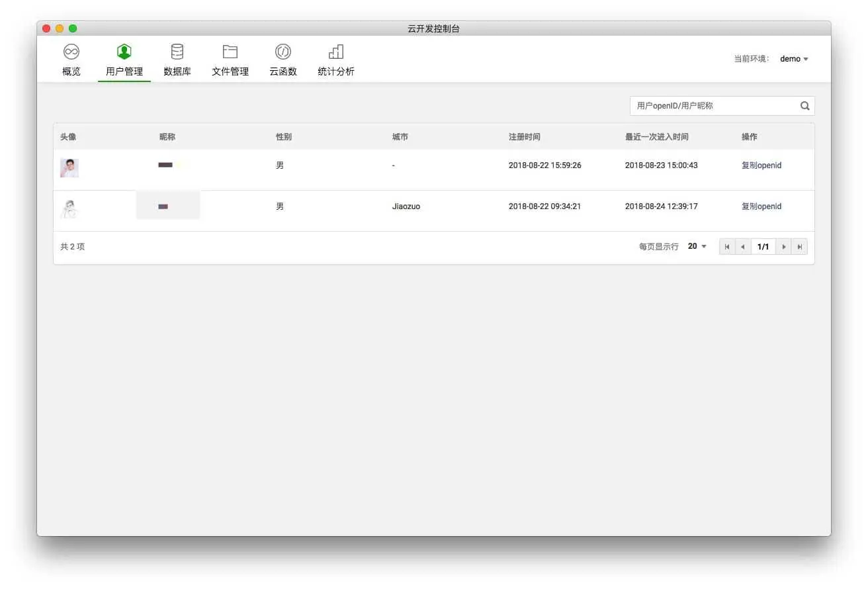
Task: Click the 操作 column header
Action: (x=750, y=137)
